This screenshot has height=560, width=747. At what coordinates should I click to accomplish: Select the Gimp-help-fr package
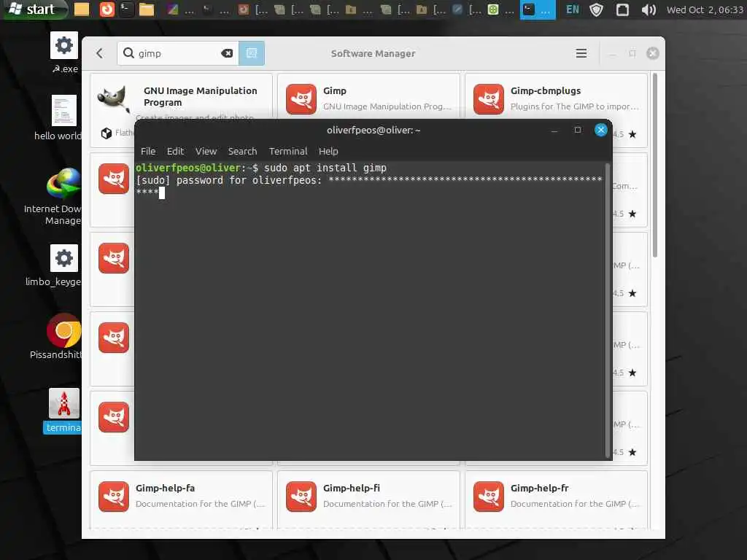[x=557, y=500]
